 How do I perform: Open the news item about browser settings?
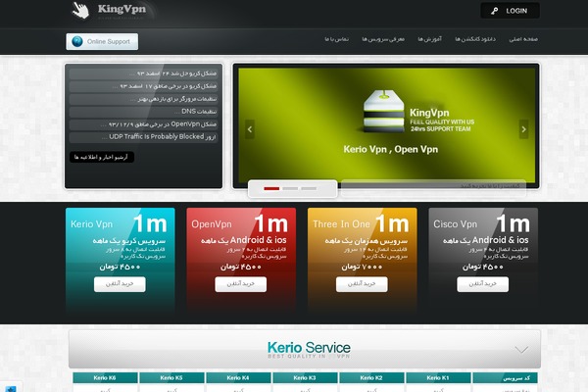(143, 99)
